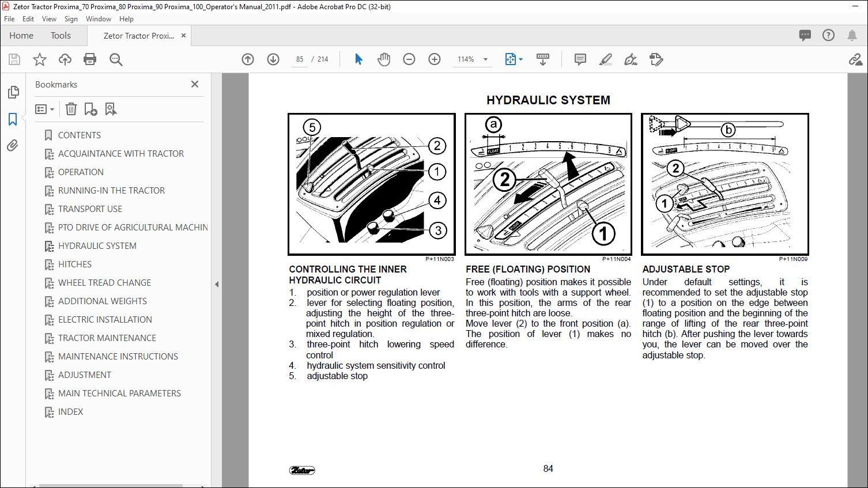The image size is (868, 488).
Task: Go to the ADDITIONAL WEIGHTS bookmark
Action: click(x=103, y=301)
